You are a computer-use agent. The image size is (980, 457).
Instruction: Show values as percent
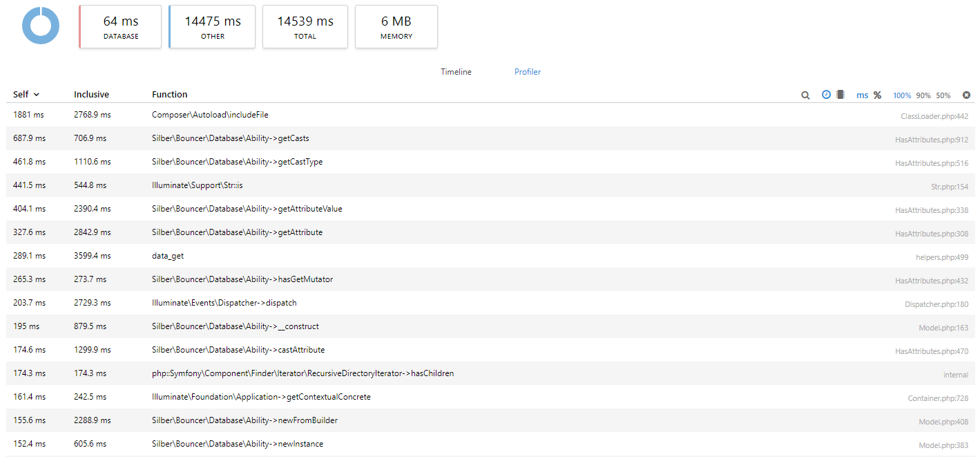[877, 95]
